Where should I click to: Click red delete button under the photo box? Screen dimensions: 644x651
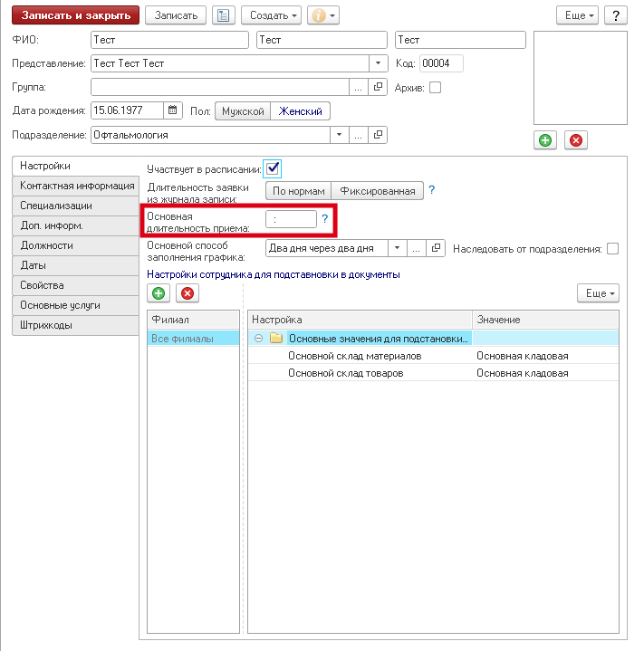tap(575, 139)
